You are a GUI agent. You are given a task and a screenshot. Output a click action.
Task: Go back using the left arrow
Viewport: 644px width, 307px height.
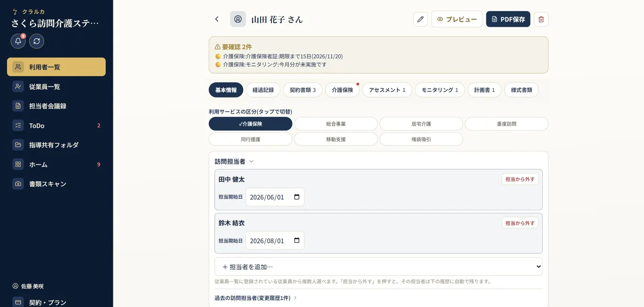point(217,19)
